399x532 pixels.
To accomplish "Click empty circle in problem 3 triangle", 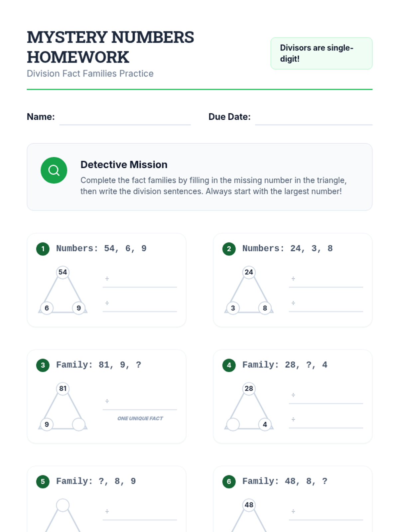I will point(79,424).
